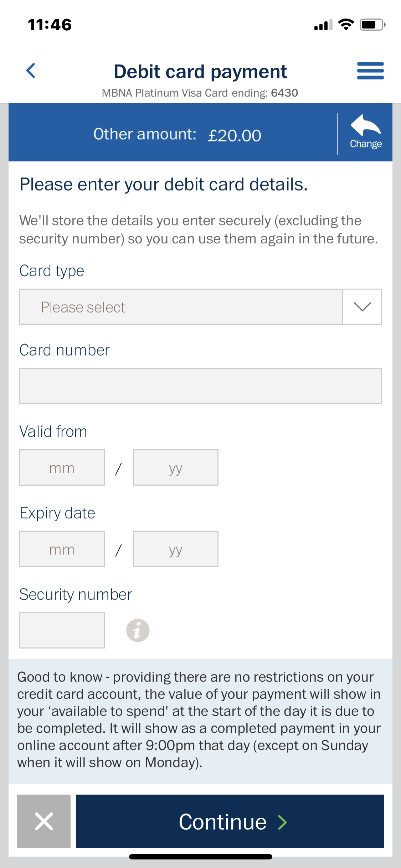401x868 pixels.
Task: Select the Expiry date year field
Action: 176,549
